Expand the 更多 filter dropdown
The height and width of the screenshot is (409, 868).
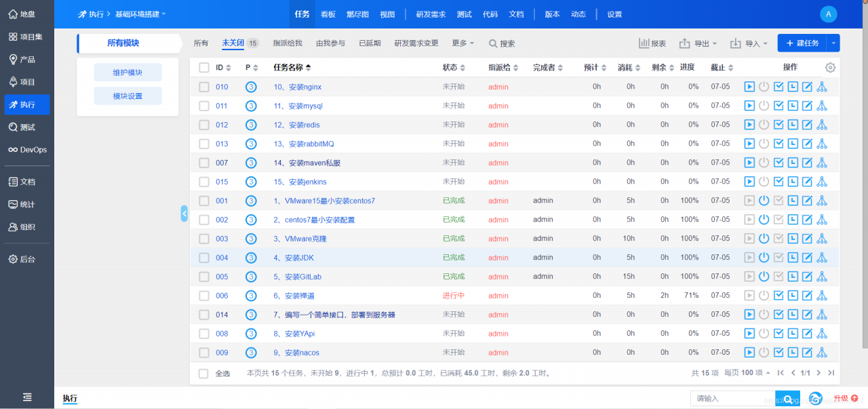click(x=463, y=43)
